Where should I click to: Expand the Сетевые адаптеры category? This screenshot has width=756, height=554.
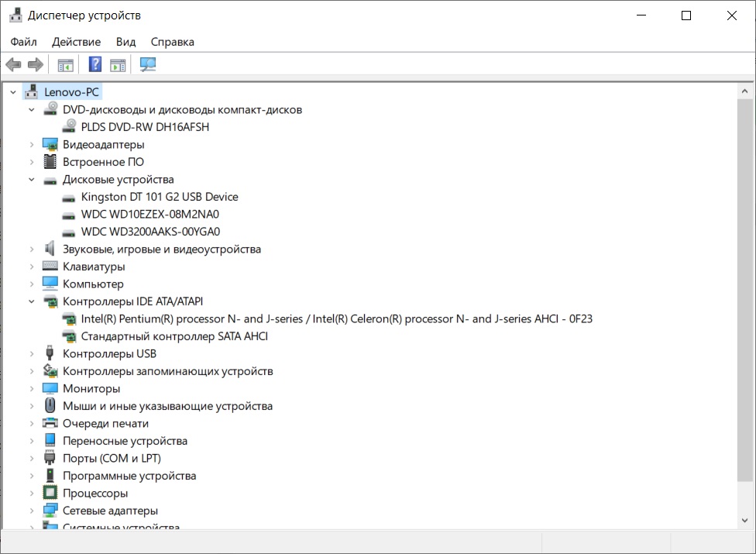click(x=32, y=511)
